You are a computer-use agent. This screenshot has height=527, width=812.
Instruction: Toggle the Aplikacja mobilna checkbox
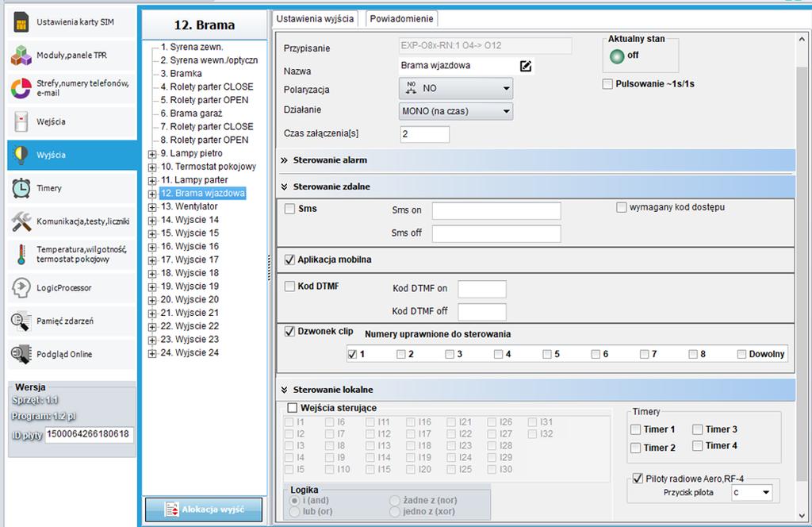pyautogui.click(x=289, y=260)
